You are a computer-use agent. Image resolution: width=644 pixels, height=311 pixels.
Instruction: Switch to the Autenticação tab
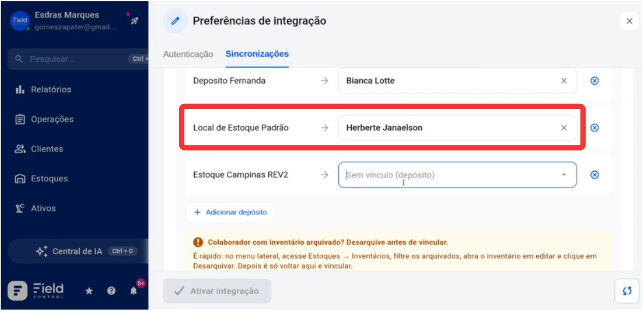188,54
